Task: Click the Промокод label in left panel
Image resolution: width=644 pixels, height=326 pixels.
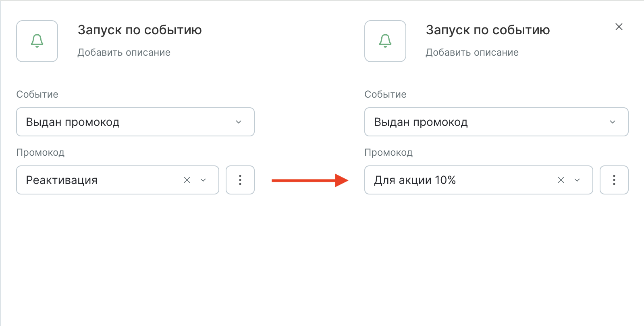Action: click(40, 153)
